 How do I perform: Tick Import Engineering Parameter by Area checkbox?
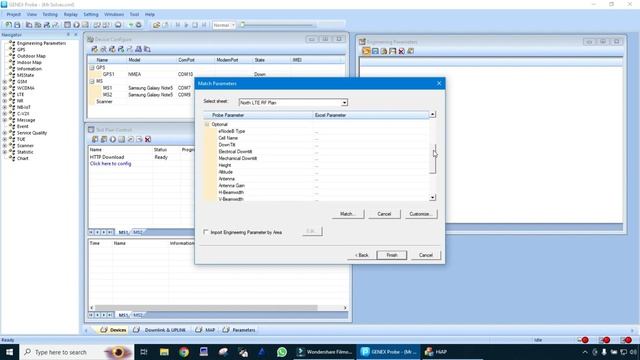coord(206,232)
